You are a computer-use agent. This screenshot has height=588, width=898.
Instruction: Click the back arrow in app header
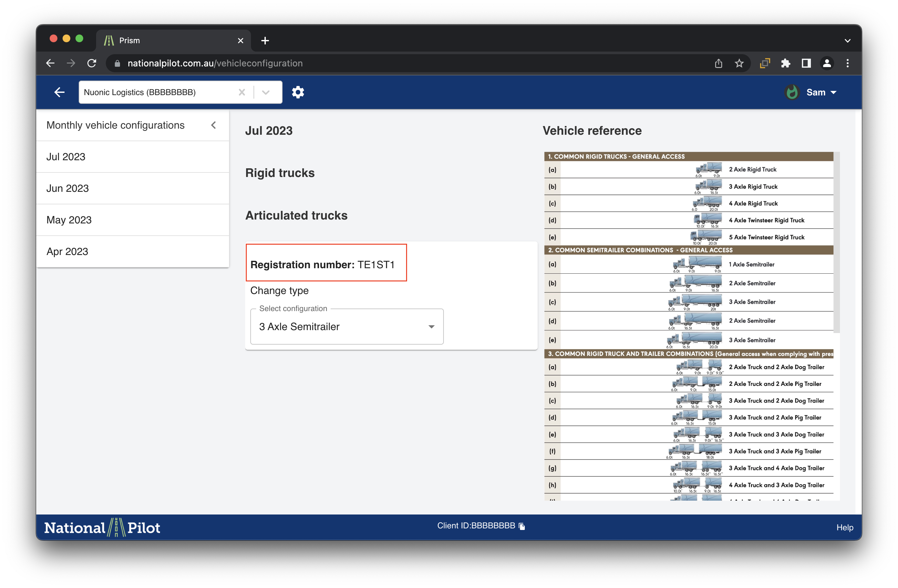pyautogui.click(x=59, y=92)
